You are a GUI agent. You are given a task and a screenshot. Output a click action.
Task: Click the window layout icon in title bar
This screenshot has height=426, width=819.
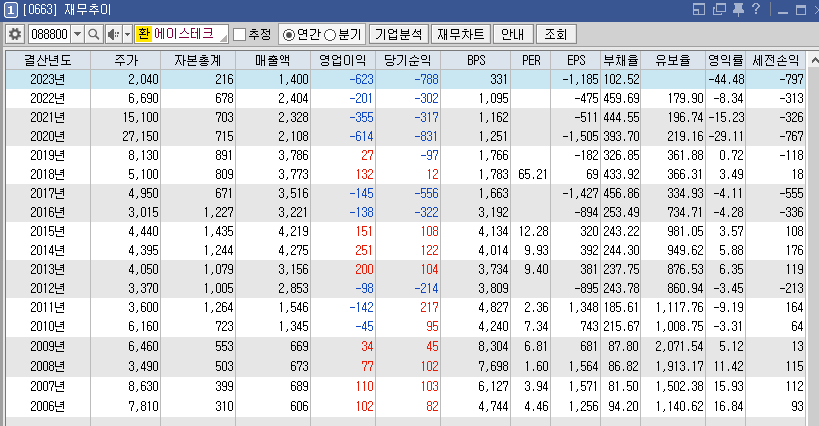pyautogui.click(x=699, y=9)
